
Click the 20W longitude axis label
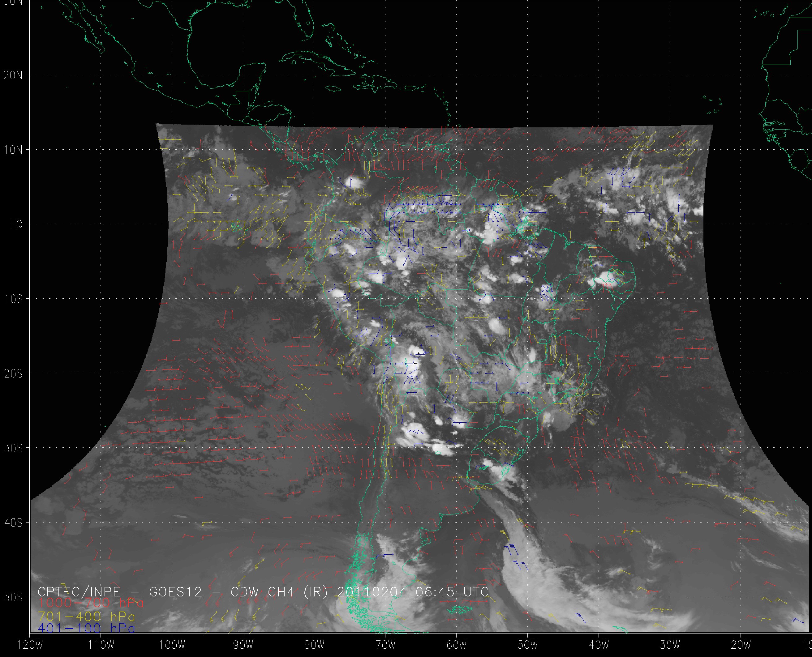coord(741,645)
